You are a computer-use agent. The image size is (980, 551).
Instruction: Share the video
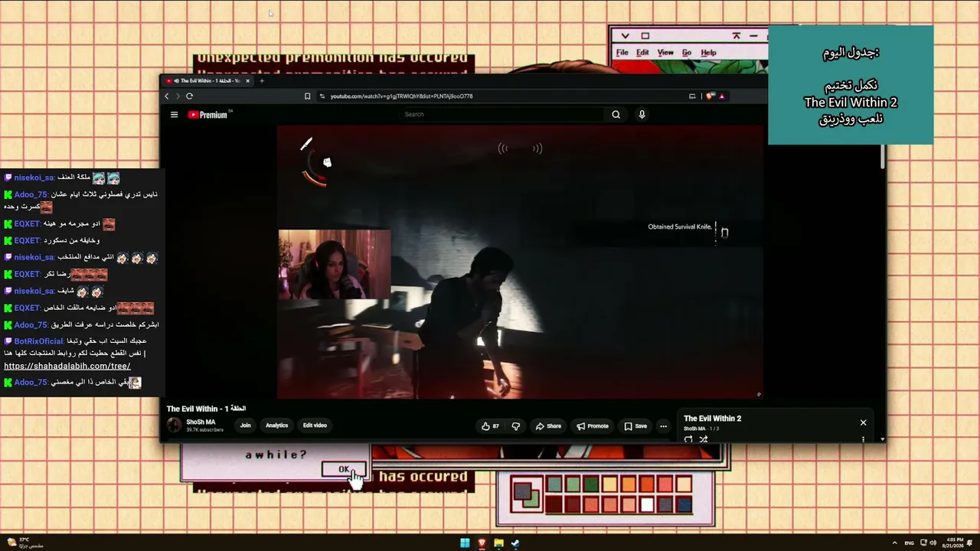pos(548,426)
